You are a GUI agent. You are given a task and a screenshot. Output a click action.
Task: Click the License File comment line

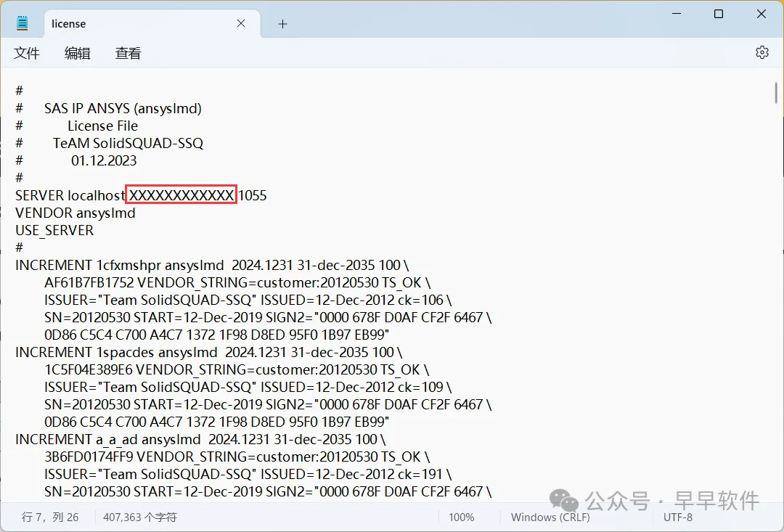[x=76, y=126]
